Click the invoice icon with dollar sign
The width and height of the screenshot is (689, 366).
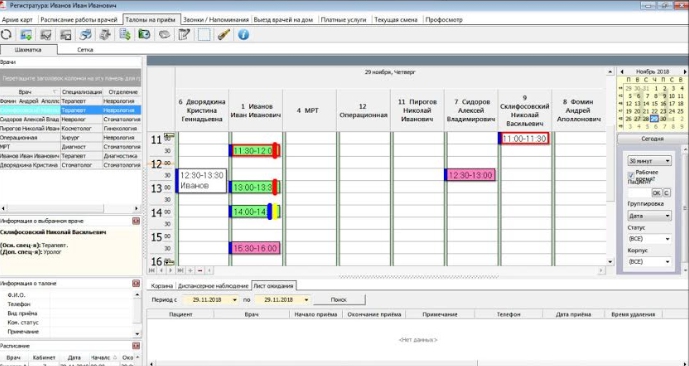click(125, 34)
